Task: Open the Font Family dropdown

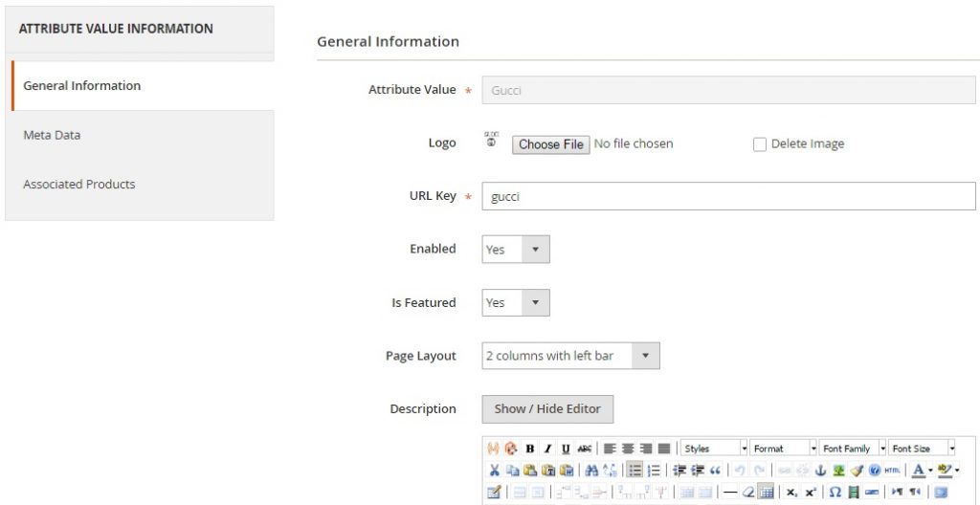Action: [853, 449]
